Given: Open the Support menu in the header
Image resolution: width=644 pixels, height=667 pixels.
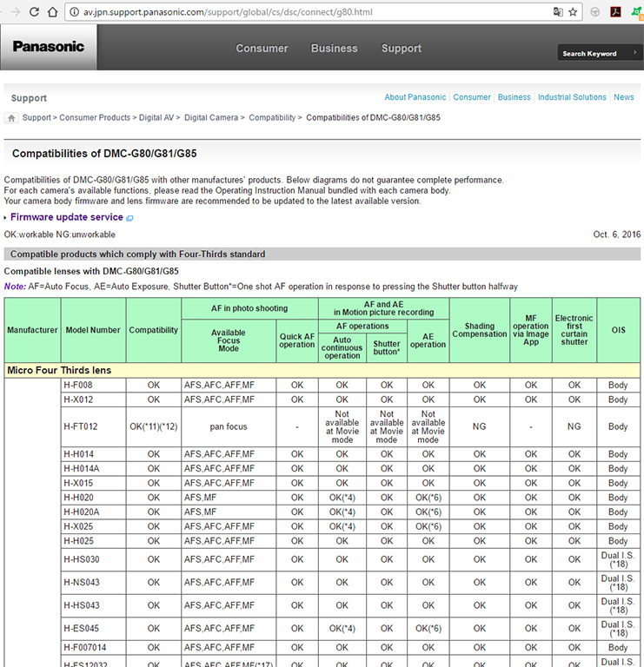Looking at the screenshot, I should pyautogui.click(x=402, y=49).
